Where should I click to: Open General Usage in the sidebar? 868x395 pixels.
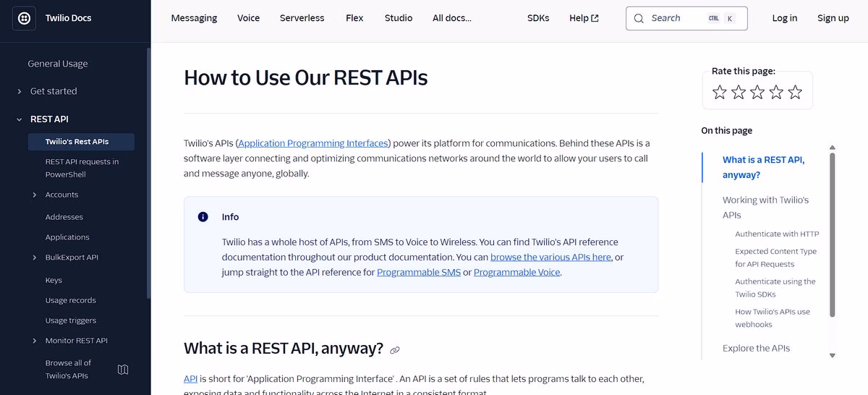[58, 64]
